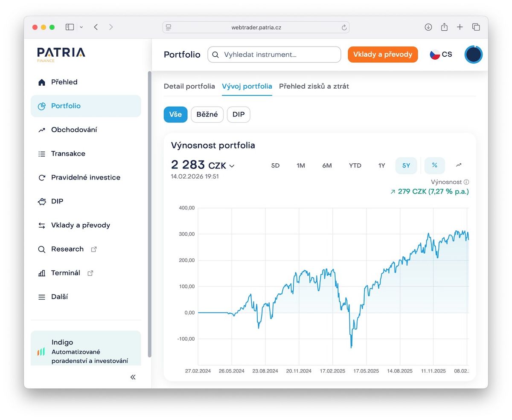Click the Vklady a převody orange button
512x420 pixels.
click(x=382, y=55)
